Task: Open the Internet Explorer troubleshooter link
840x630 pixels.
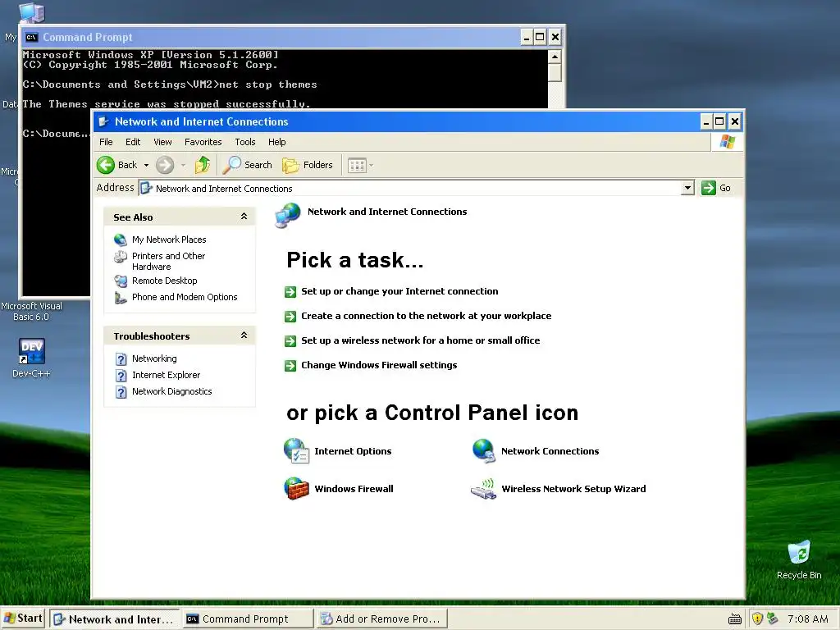Action: pos(166,375)
